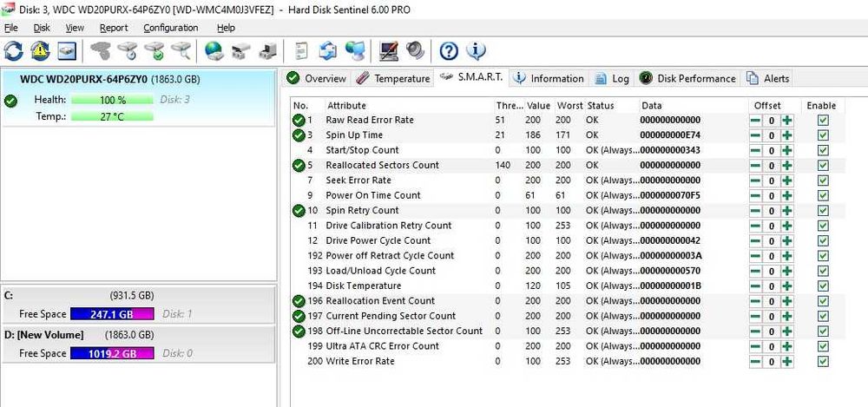This screenshot has width=868, height=407.
Task: Increase offset for Write Error Rate
Action: (786, 361)
